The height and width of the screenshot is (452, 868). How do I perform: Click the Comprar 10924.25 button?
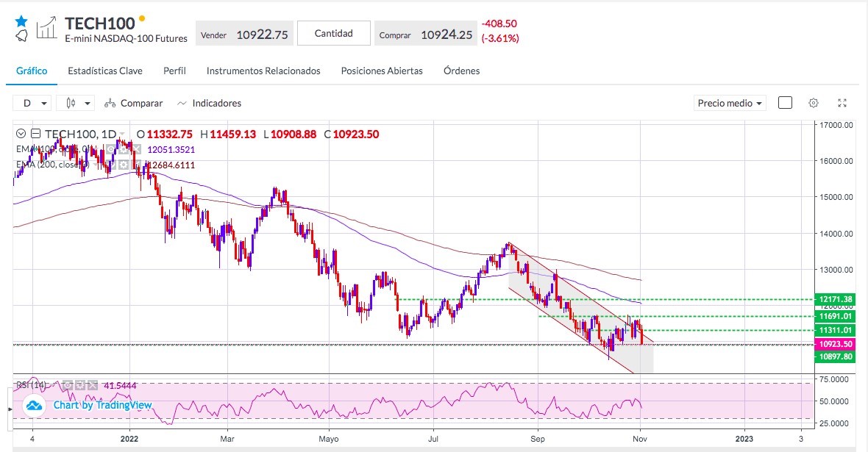coord(426,35)
